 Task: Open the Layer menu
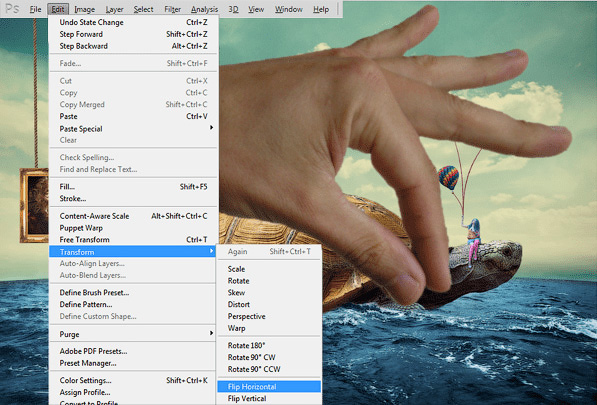114,9
